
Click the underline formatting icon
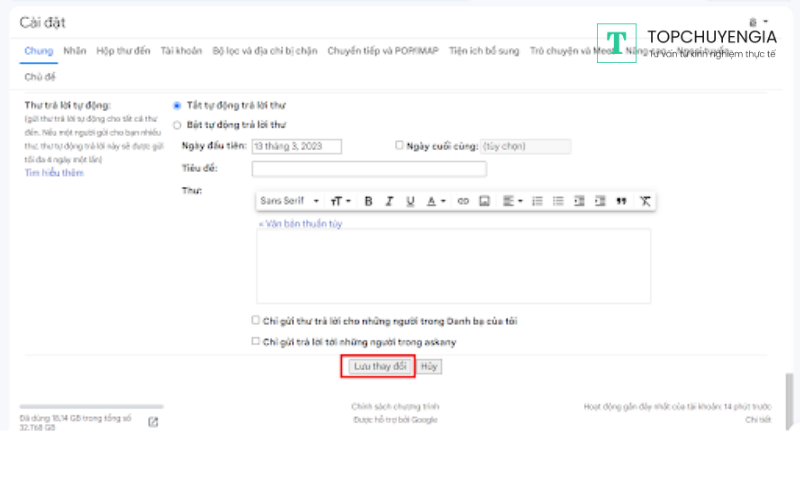pyautogui.click(x=410, y=201)
